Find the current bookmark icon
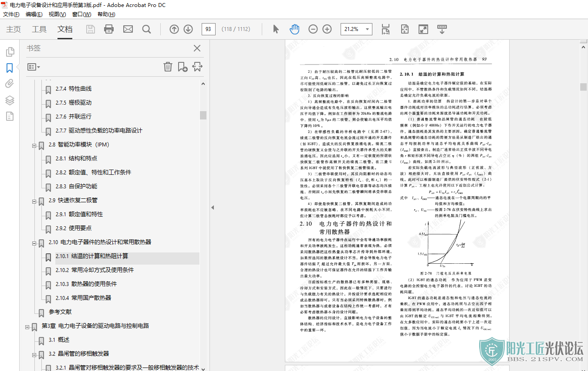This screenshot has width=588, height=371. click(197, 67)
